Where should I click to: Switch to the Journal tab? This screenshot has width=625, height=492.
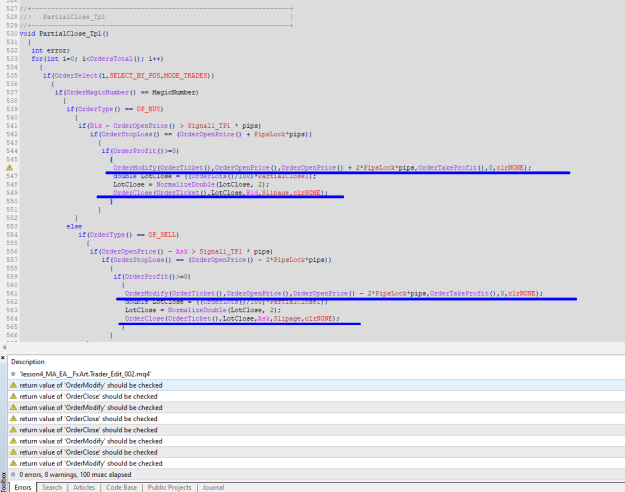pos(213,487)
